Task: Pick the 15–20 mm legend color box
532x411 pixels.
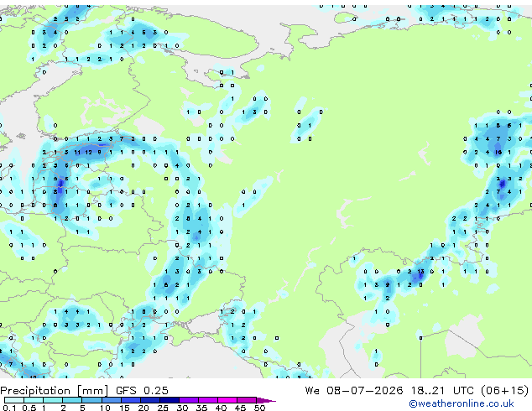Action: click(130, 400)
